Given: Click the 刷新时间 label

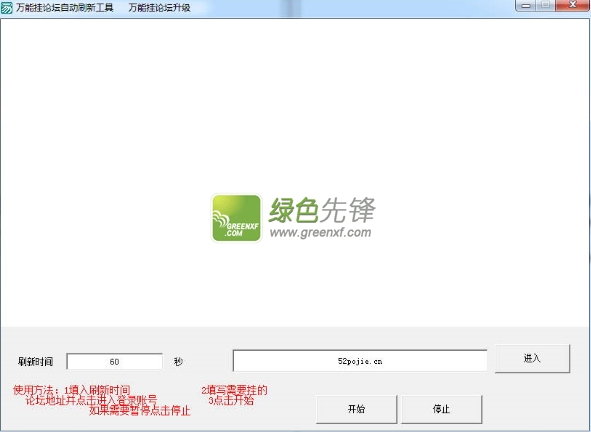Looking at the screenshot, I should 35,362.
